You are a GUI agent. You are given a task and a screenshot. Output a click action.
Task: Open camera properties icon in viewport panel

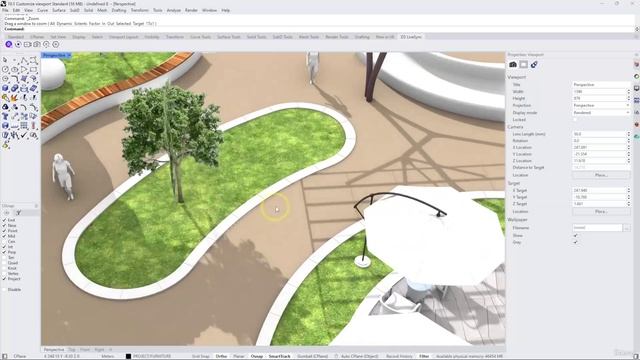point(513,64)
